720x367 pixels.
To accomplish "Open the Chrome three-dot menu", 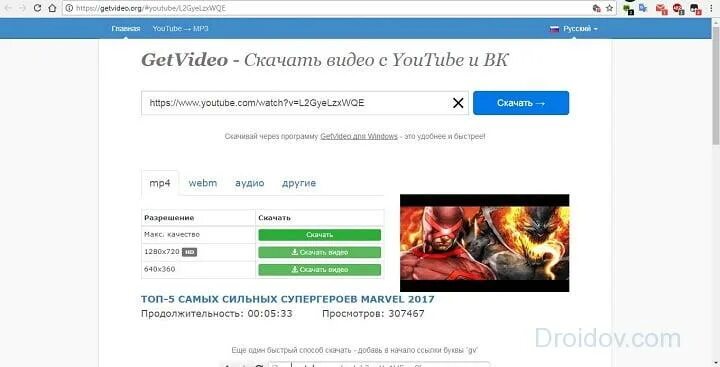I will (711, 8).
